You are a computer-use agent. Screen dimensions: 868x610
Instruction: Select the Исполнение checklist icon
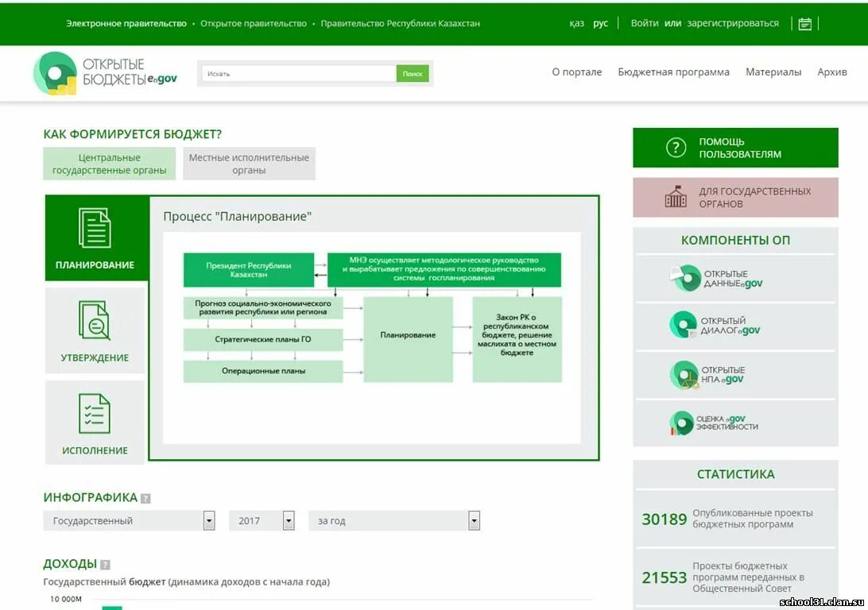95,413
